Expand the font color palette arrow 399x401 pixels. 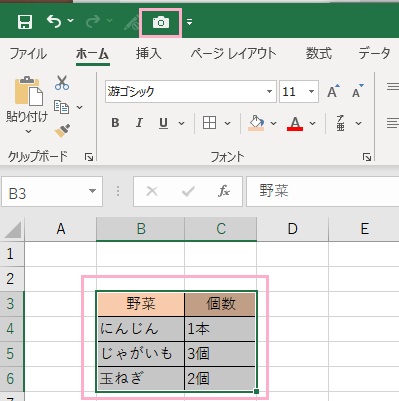click(312, 123)
